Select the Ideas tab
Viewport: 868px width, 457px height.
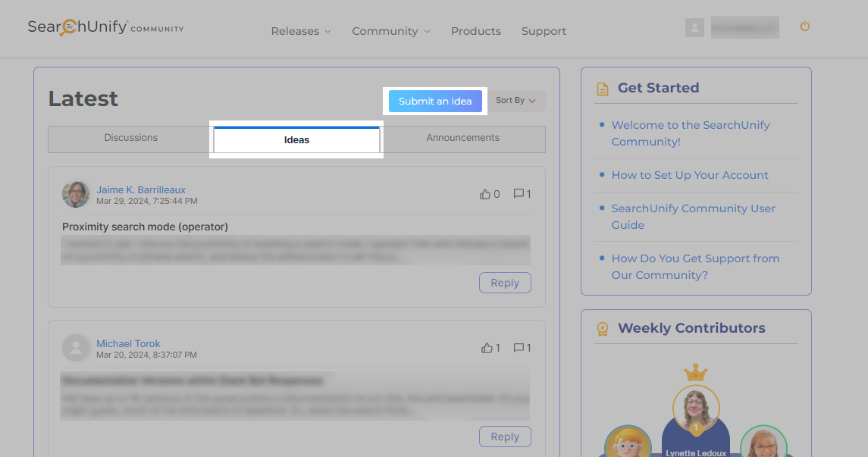(296, 140)
